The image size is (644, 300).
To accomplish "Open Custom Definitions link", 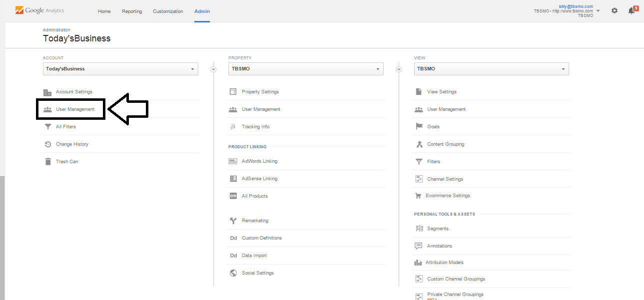I will (262, 238).
